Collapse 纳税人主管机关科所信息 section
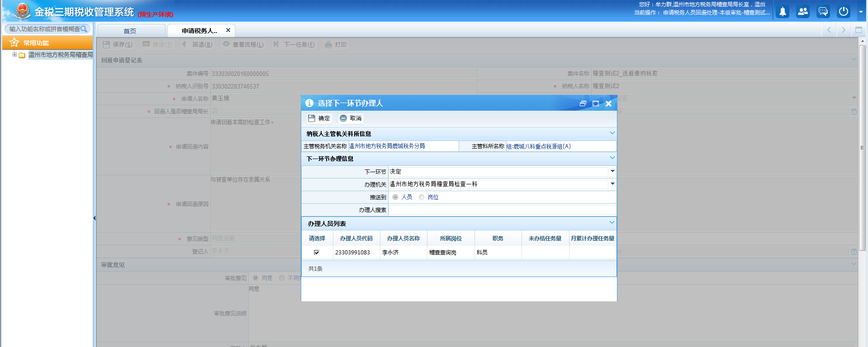This screenshot has height=347, width=868. [612, 133]
